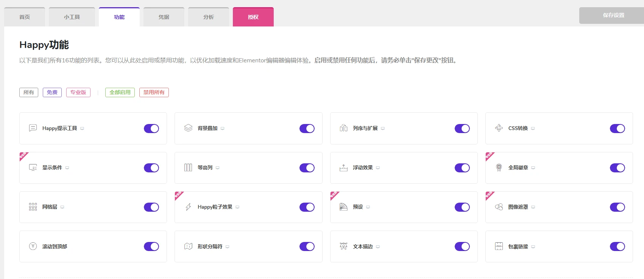This screenshot has height=279, width=644.
Task: Open the demo monitor icon beside 全局徽章
Action: (x=533, y=168)
